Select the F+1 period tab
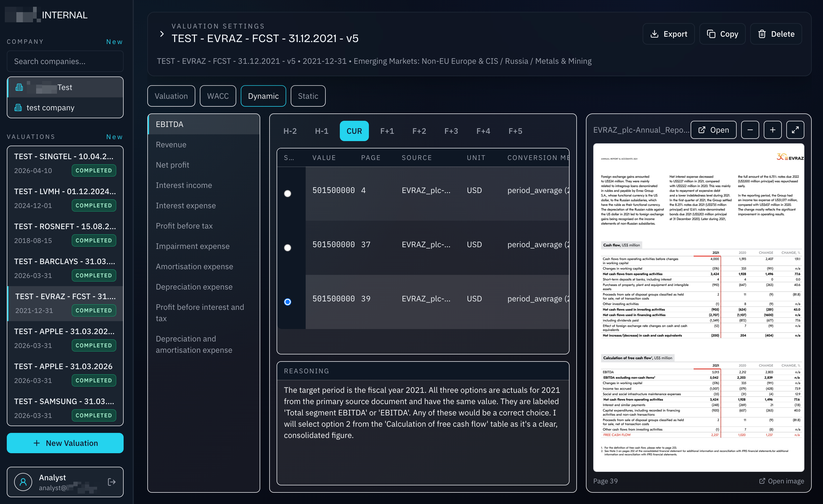Viewport: 823px width, 504px height. coord(387,131)
